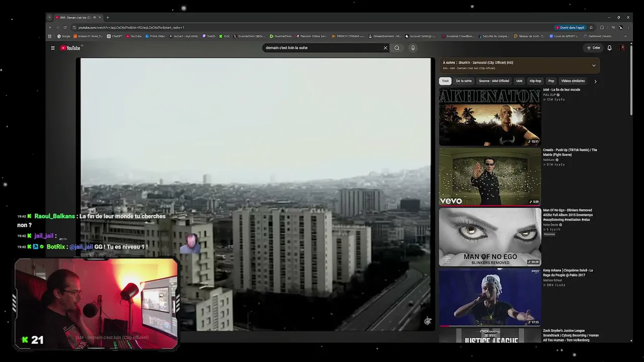Image resolution: width=644 pixels, height=362 pixels.
Task: Click the main video player to pause
Action: 256,194
